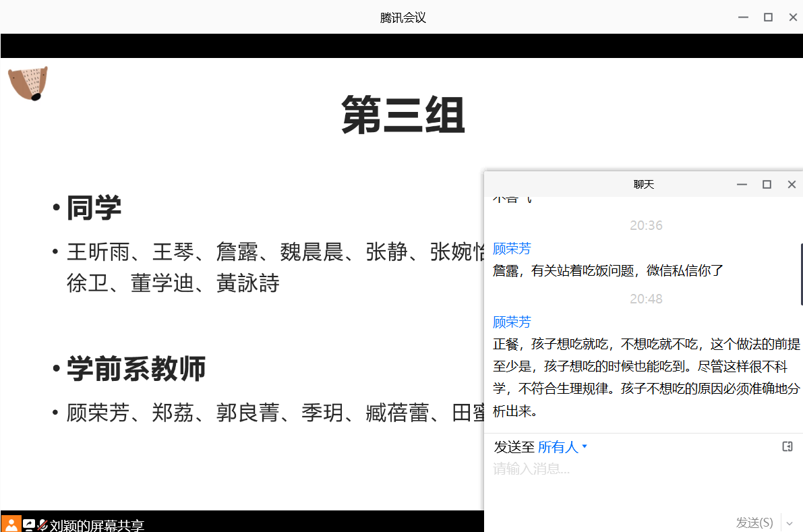803x532 pixels.
Task: Minimize the 聊天 chat window
Action: 742,185
